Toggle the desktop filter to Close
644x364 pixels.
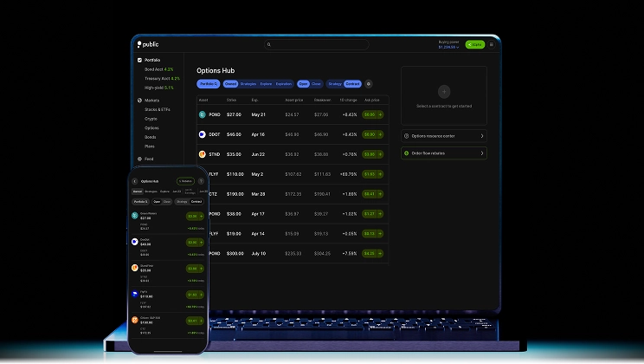317,84
